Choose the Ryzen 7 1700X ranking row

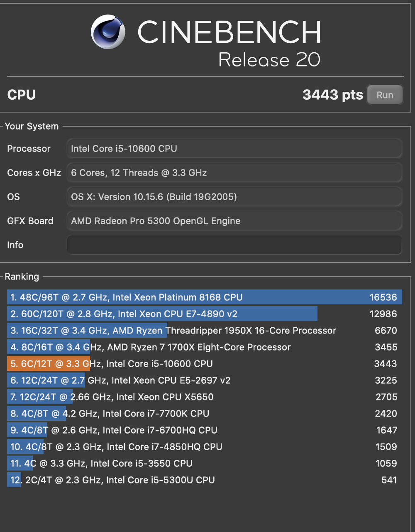click(x=204, y=347)
